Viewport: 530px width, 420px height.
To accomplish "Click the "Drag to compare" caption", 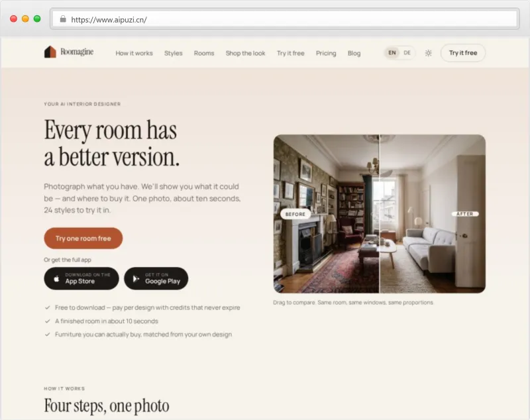I will (353, 303).
